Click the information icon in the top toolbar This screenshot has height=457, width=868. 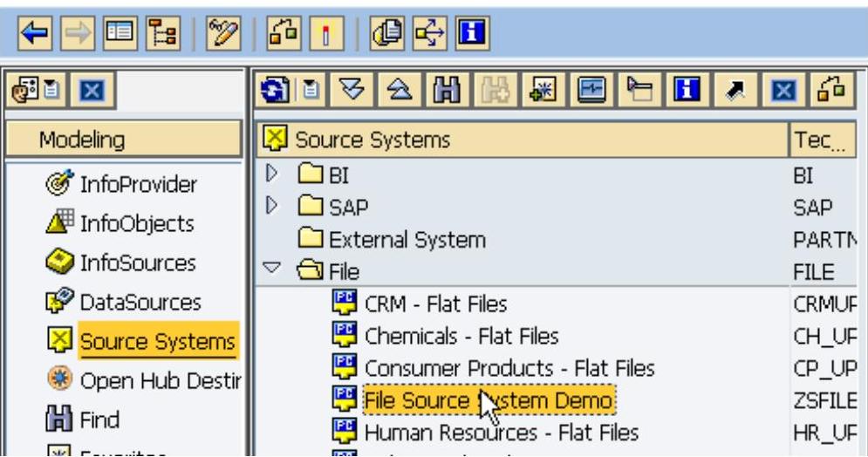pyautogui.click(x=472, y=33)
